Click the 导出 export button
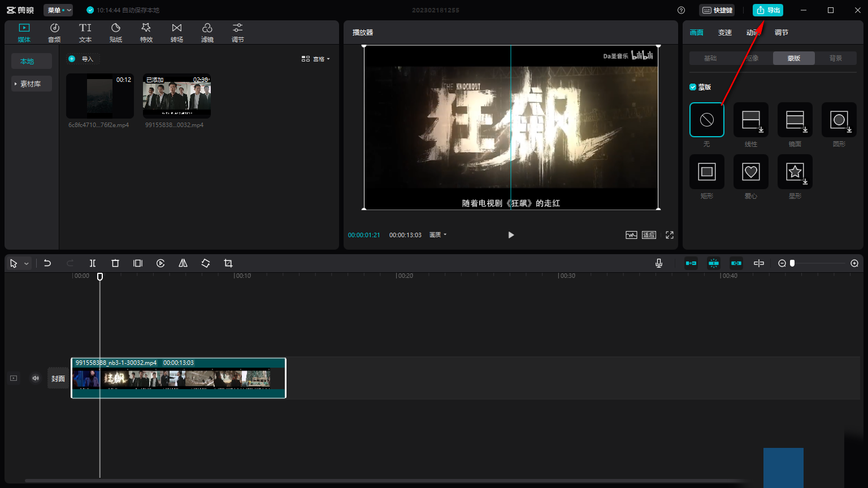Screen dimensions: 868x488 coord(768,10)
